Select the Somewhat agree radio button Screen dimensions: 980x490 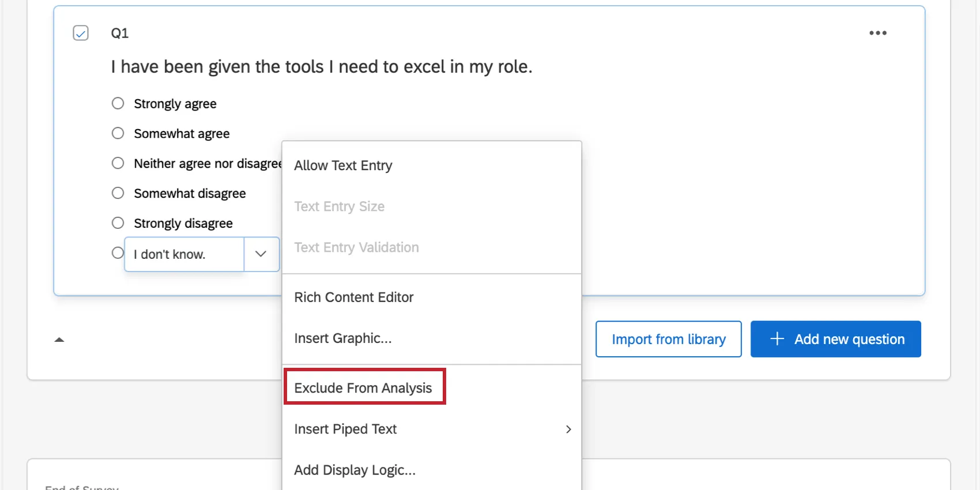[118, 134]
